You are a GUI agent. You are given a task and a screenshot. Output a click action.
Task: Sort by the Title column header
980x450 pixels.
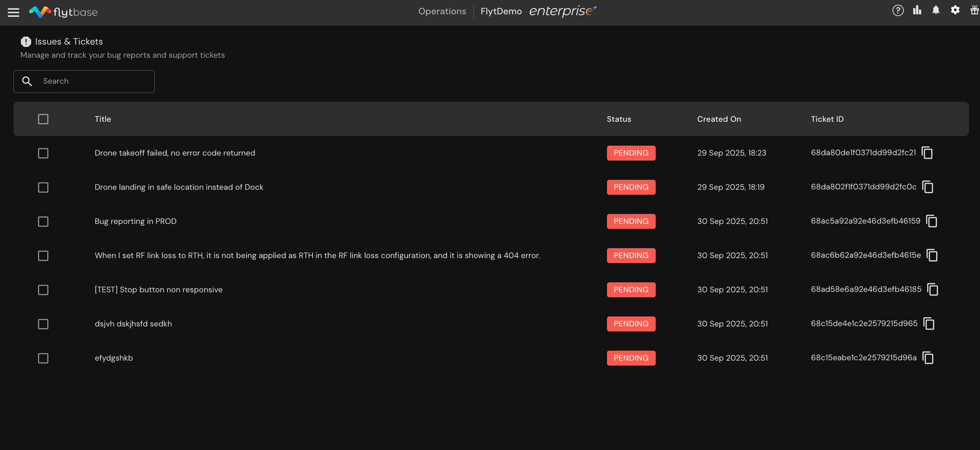(103, 119)
